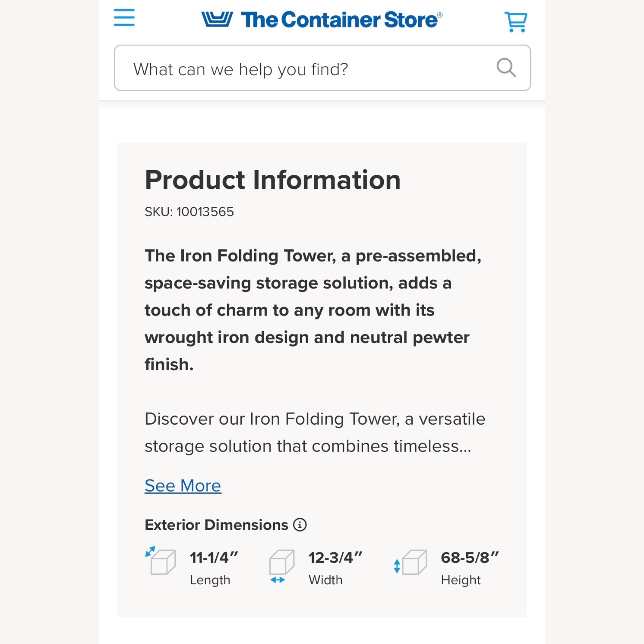Screen dimensions: 644x644
Task: Open the Exterior Dimensions info tooltip
Action: (x=299, y=524)
